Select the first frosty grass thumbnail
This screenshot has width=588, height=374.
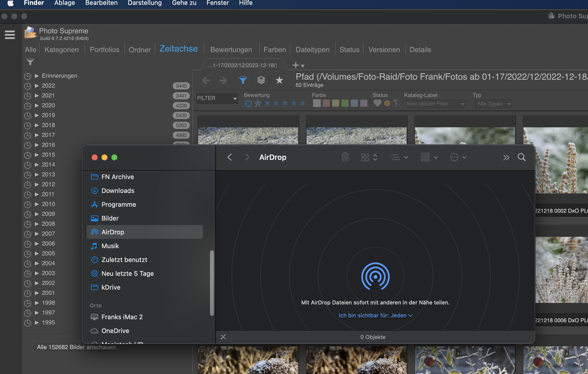coord(248,136)
